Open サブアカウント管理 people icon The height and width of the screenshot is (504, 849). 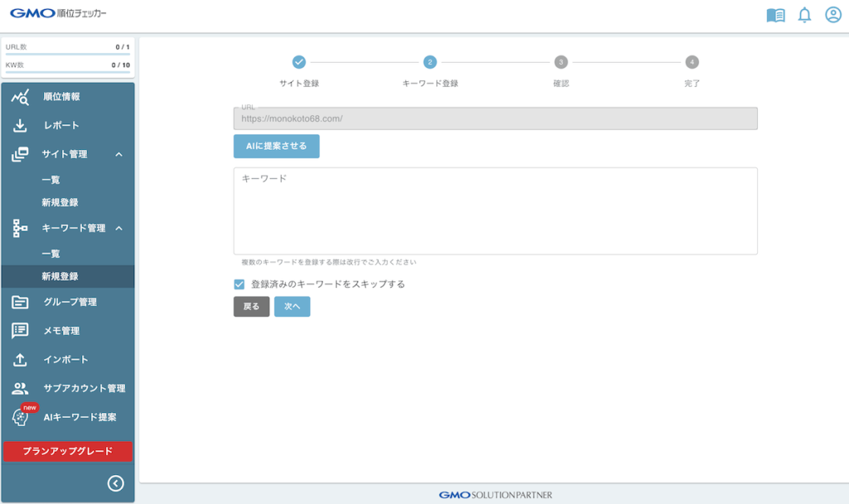click(x=21, y=388)
